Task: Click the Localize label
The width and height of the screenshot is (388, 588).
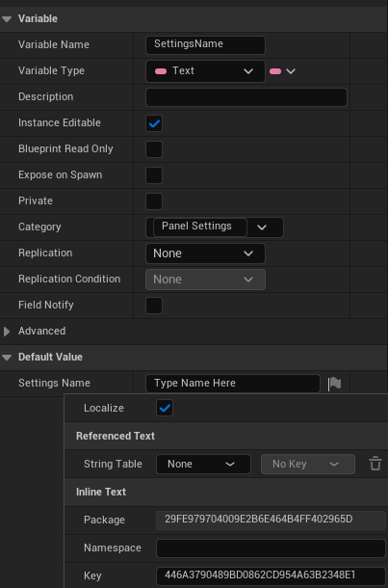Action: 104,408
